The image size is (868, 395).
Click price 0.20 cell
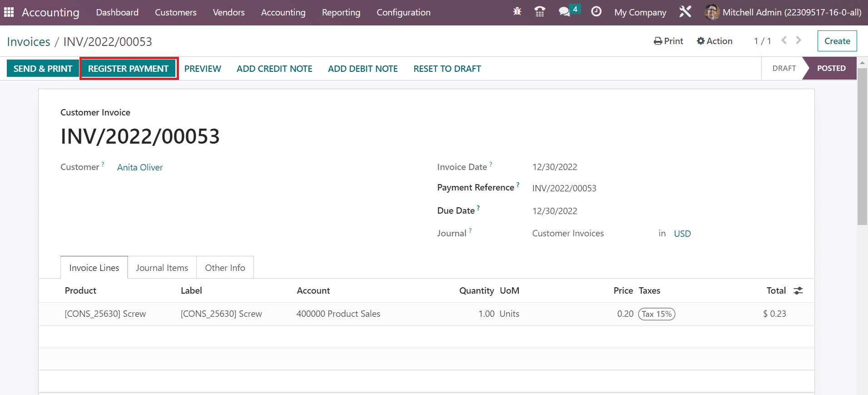[625, 314]
